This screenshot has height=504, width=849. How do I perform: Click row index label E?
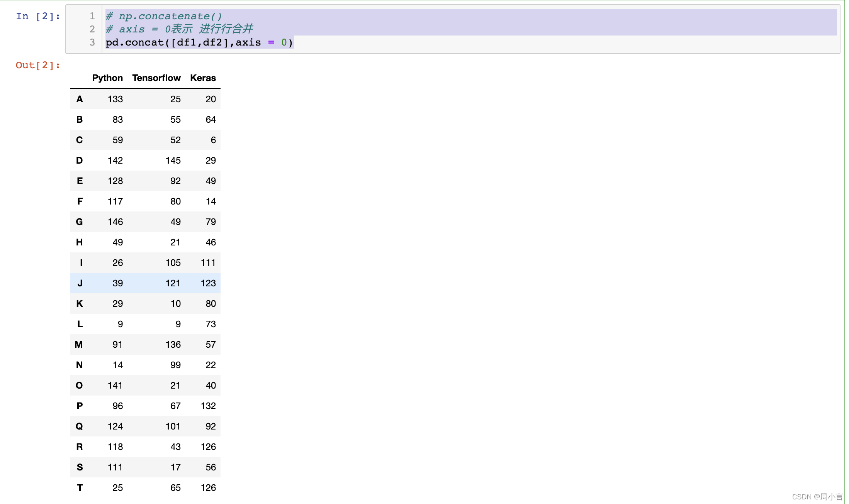point(80,181)
